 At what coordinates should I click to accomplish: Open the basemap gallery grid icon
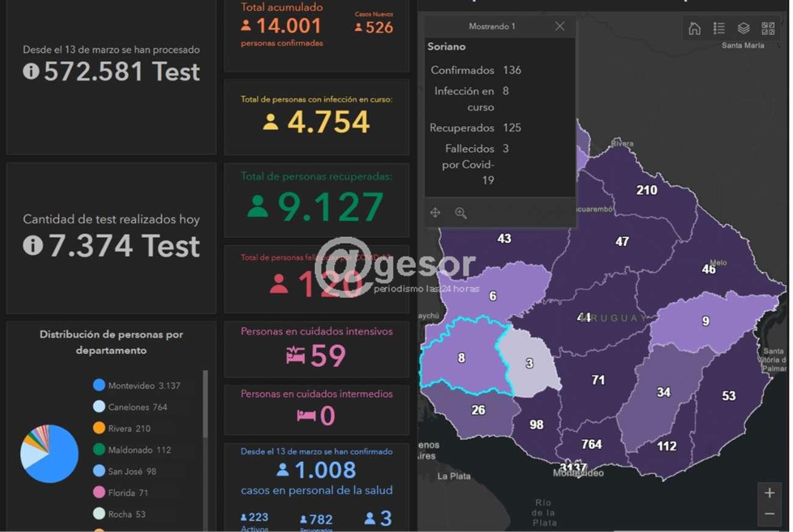pyautogui.click(x=768, y=29)
